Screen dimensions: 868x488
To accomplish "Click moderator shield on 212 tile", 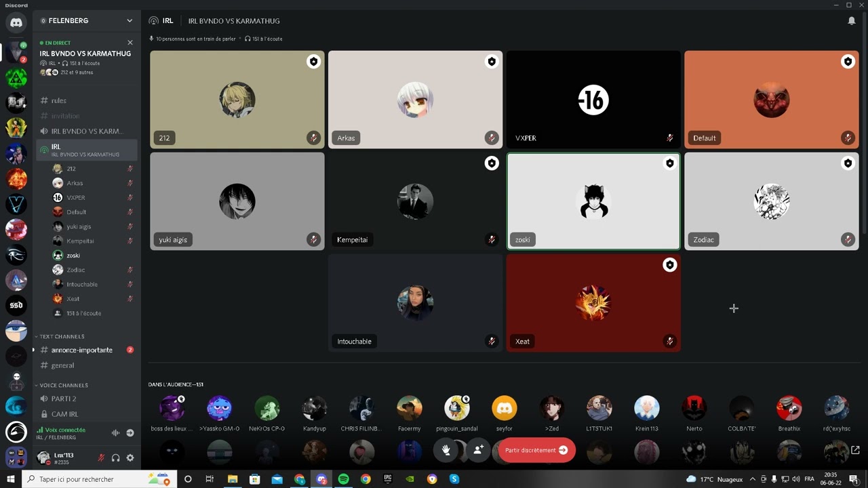I will (x=313, y=62).
